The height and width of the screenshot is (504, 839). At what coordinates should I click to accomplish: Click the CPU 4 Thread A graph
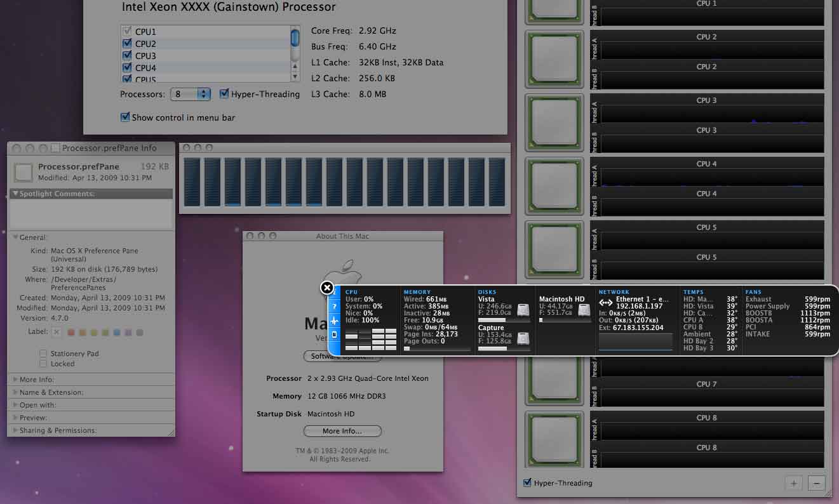711,178
